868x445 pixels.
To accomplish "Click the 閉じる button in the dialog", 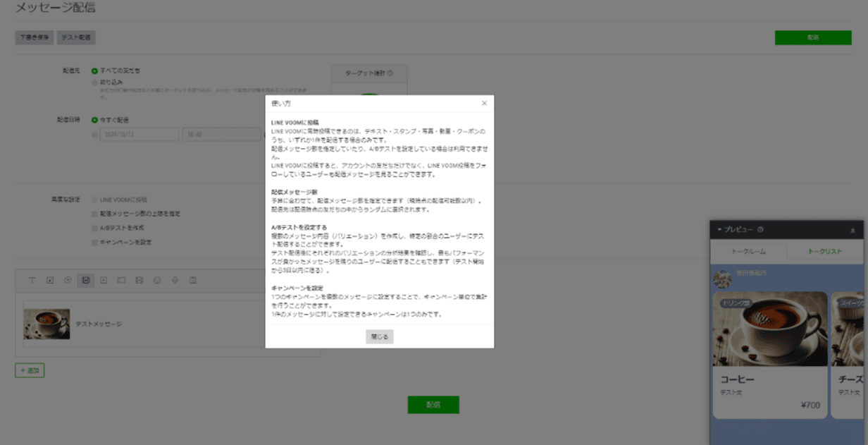I will click(378, 336).
